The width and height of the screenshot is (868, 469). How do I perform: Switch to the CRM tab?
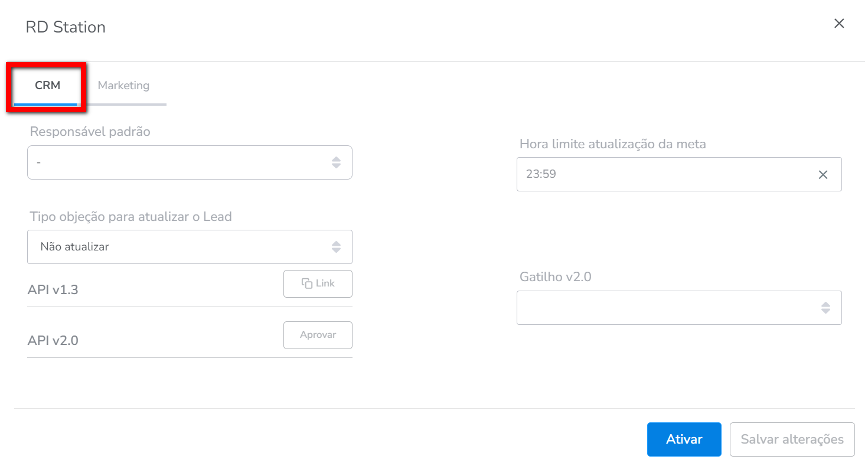pos(47,86)
